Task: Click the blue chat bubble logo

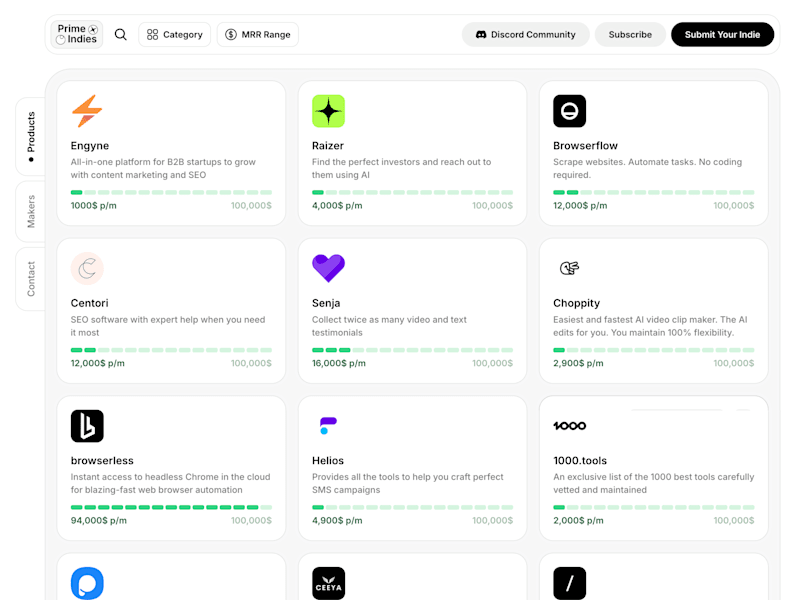Action: [x=87, y=583]
